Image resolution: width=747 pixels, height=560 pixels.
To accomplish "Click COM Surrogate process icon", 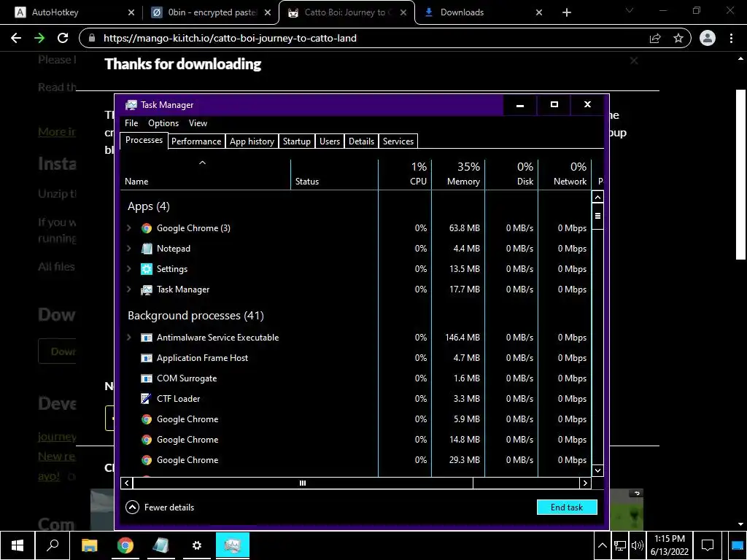I will [x=146, y=378].
